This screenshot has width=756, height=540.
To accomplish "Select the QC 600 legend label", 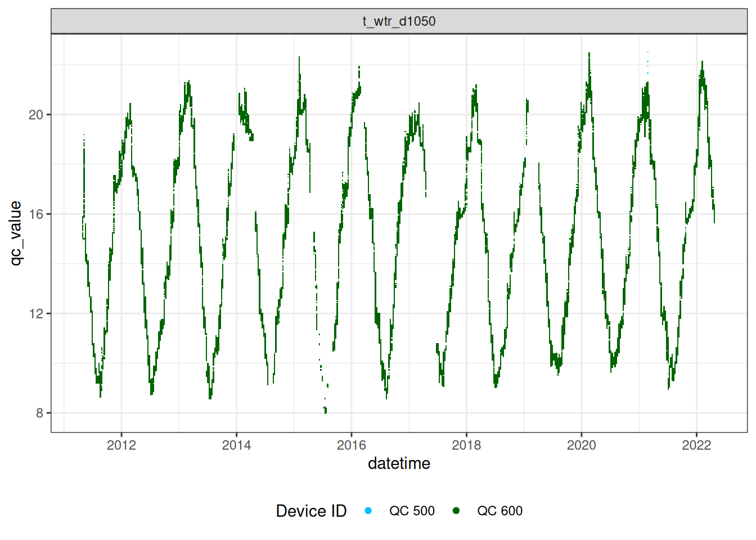I will [499, 511].
